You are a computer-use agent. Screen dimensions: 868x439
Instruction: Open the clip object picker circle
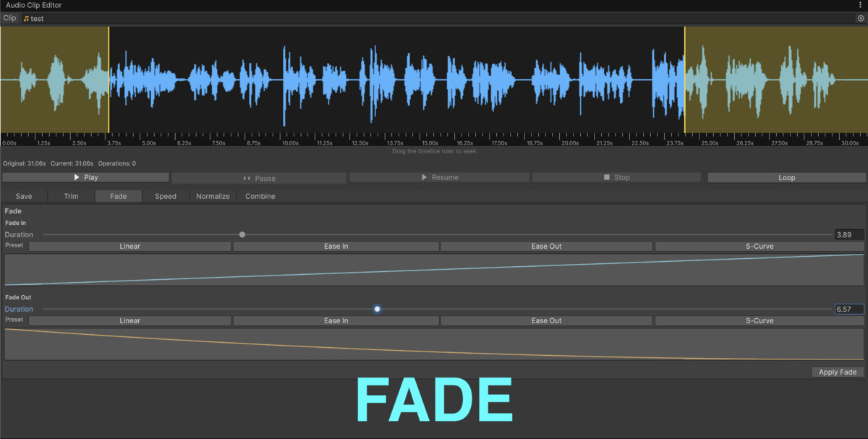860,18
